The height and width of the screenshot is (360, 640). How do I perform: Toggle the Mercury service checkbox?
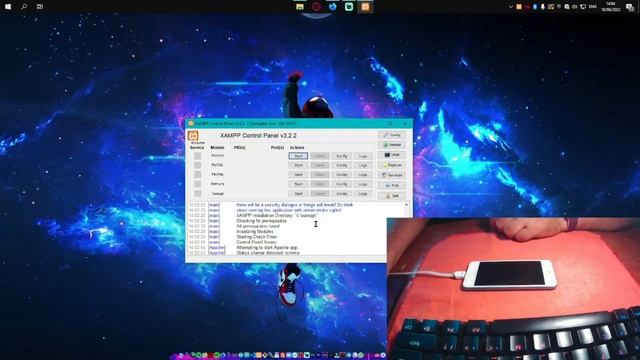click(x=198, y=184)
